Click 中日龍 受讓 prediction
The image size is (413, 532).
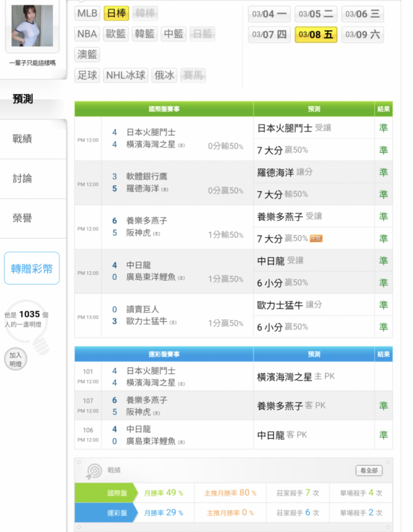280,261
